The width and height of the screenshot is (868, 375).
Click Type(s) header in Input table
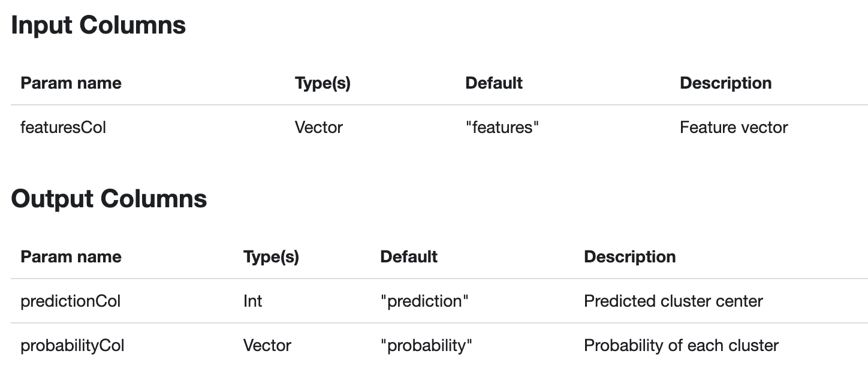coord(323,83)
